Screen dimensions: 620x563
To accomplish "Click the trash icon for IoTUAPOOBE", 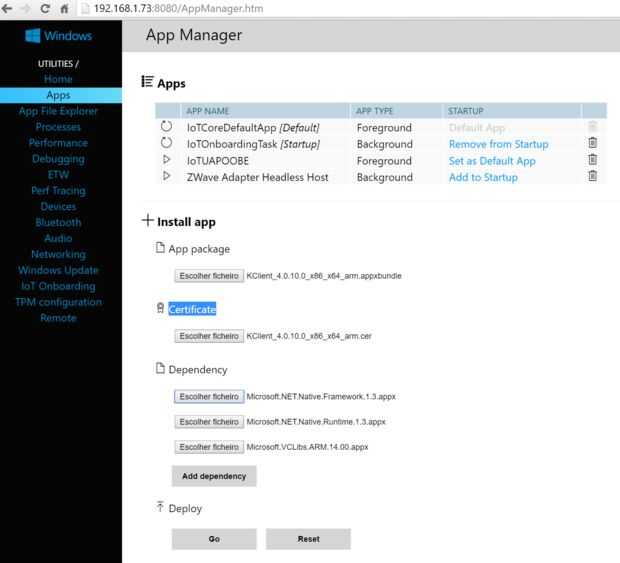I will pos(592,160).
